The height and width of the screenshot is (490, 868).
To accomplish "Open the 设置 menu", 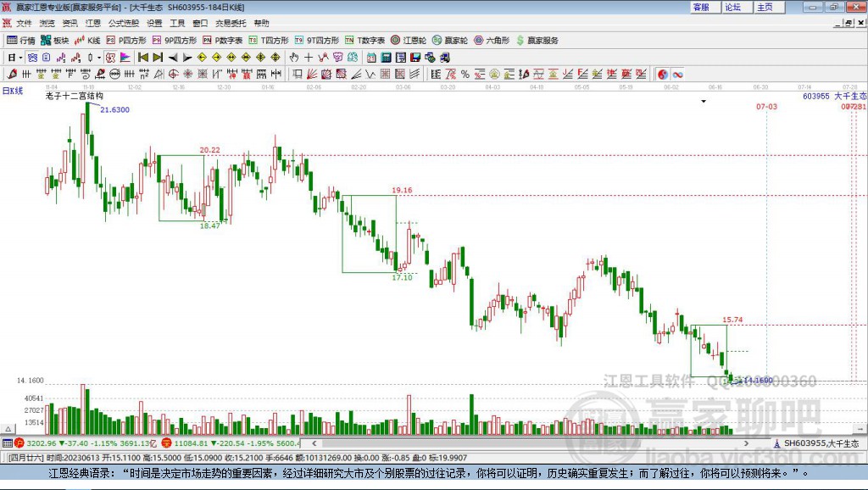I will 154,23.
